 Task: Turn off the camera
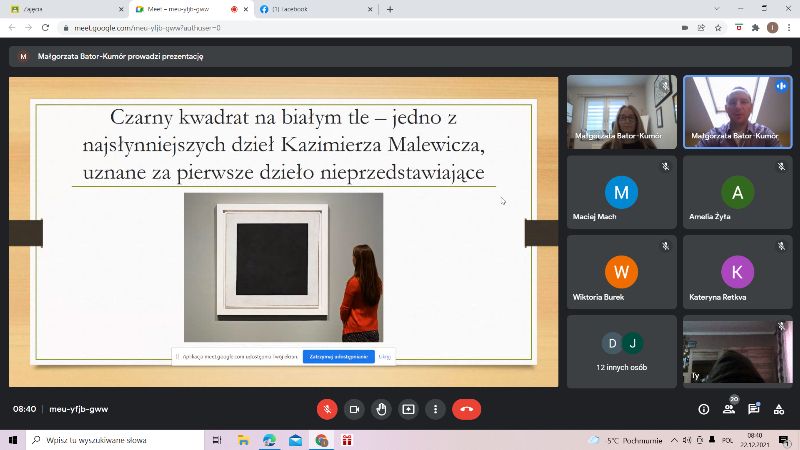[354, 409]
